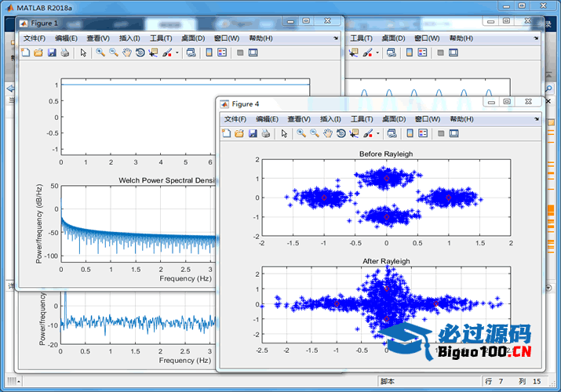Click Print icon in Figure 4 toolbar
The image size is (561, 392).
pos(266,133)
